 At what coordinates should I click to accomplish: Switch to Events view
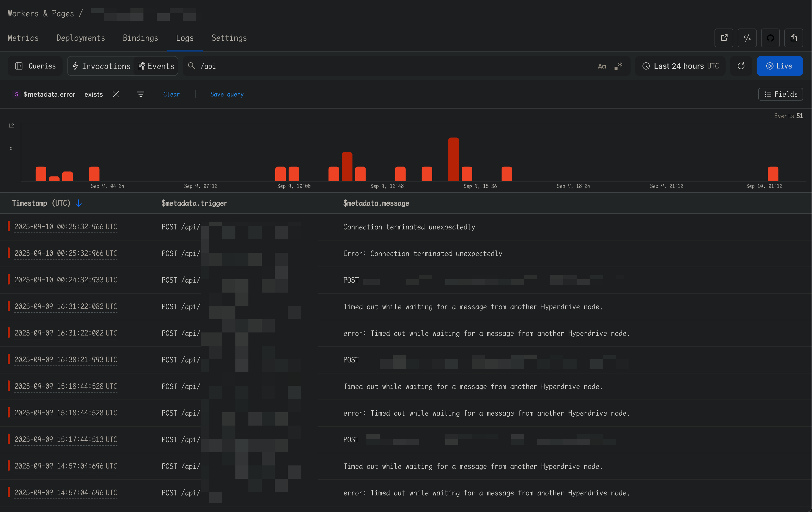[x=156, y=66]
